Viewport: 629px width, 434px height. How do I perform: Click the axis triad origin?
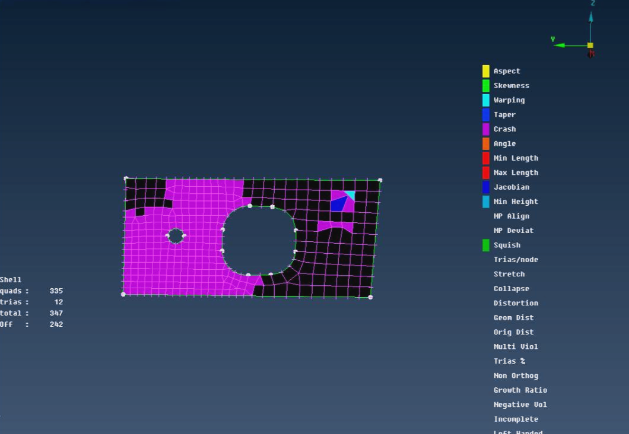click(590, 45)
